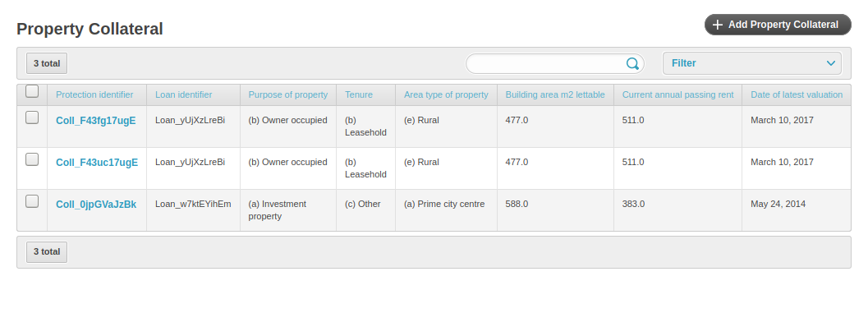Sort by Date of latest valuation
868x313 pixels.
point(797,94)
